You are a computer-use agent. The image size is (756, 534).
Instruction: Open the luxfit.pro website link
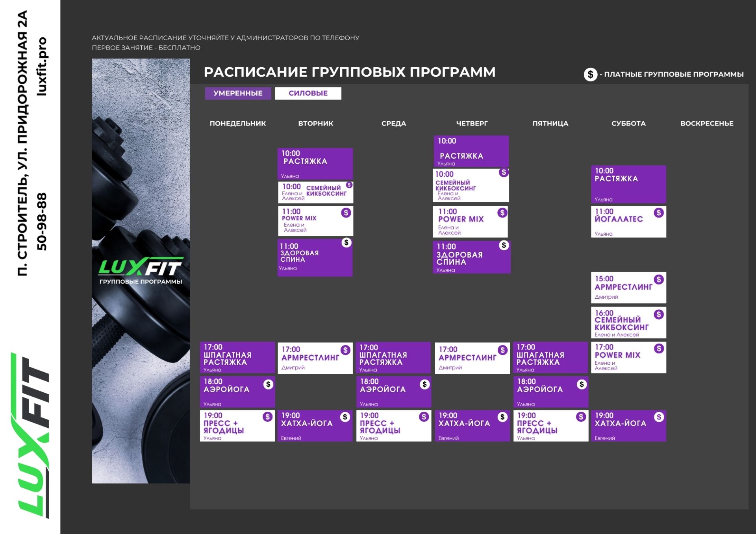click(x=42, y=67)
